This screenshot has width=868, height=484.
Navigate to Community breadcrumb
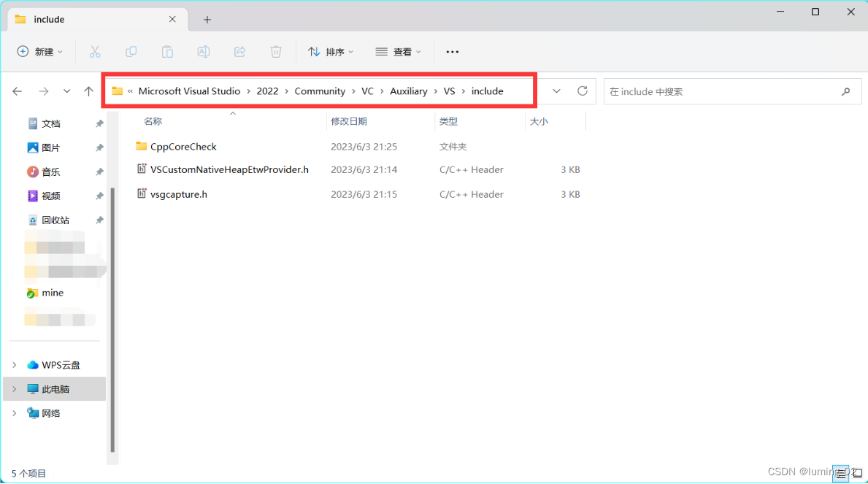320,91
